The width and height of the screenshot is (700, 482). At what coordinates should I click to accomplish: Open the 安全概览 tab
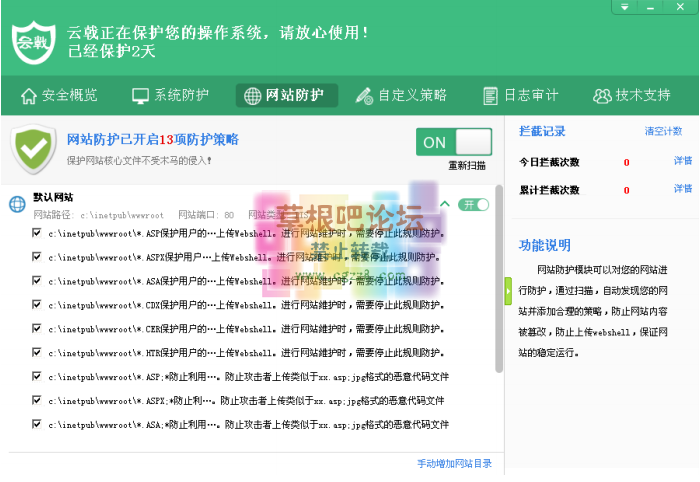coord(59,96)
